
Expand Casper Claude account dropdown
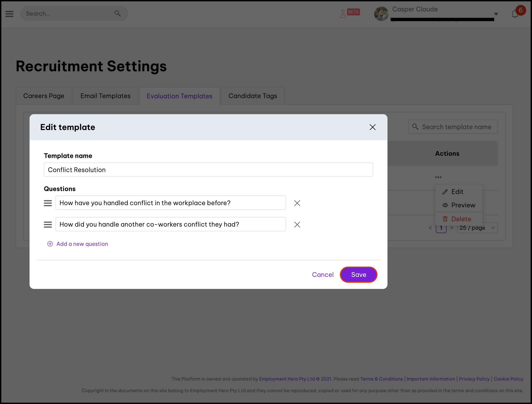coord(496,14)
